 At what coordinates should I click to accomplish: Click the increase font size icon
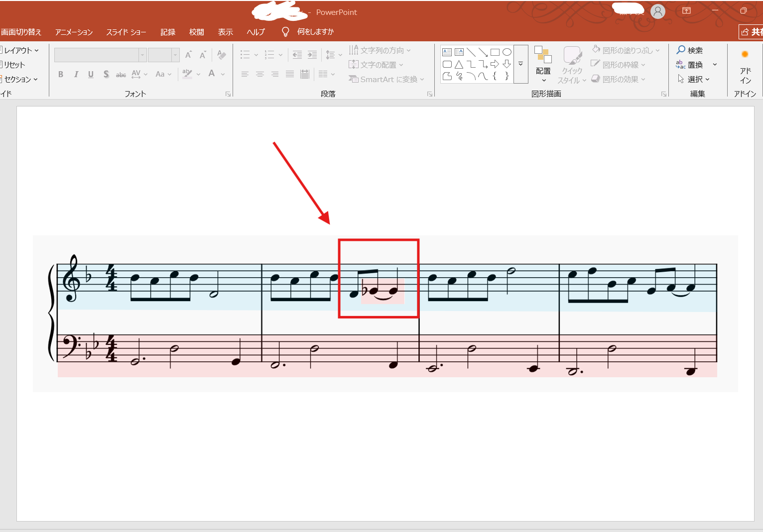tap(188, 55)
